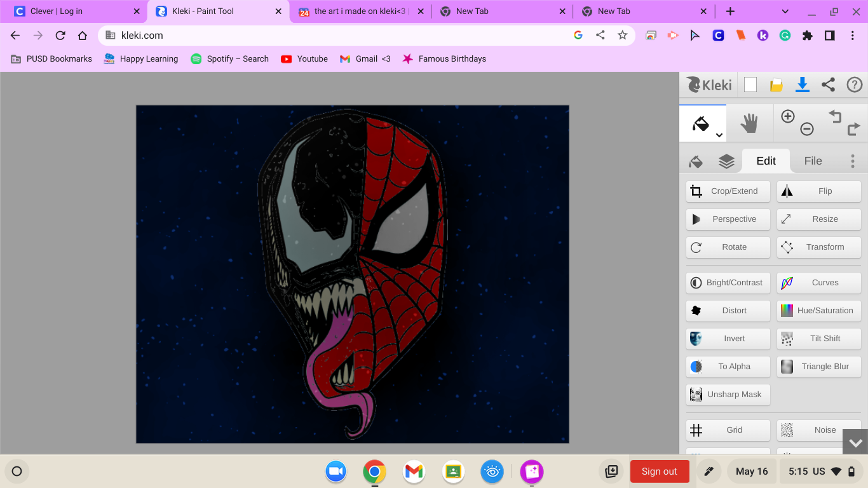Image resolution: width=868 pixels, height=488 pixels.
Task: Share the drawing via share icon
Action: coord(828,85)
